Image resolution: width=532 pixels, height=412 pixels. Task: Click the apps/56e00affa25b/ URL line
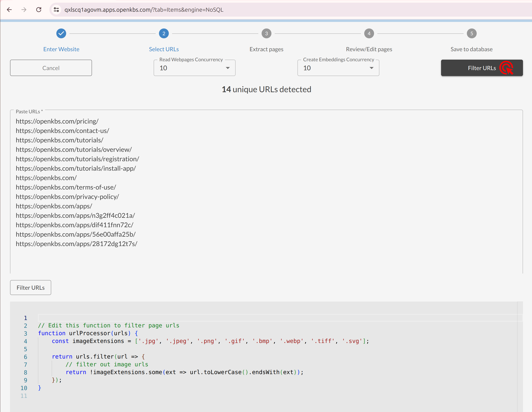point(76,234)
